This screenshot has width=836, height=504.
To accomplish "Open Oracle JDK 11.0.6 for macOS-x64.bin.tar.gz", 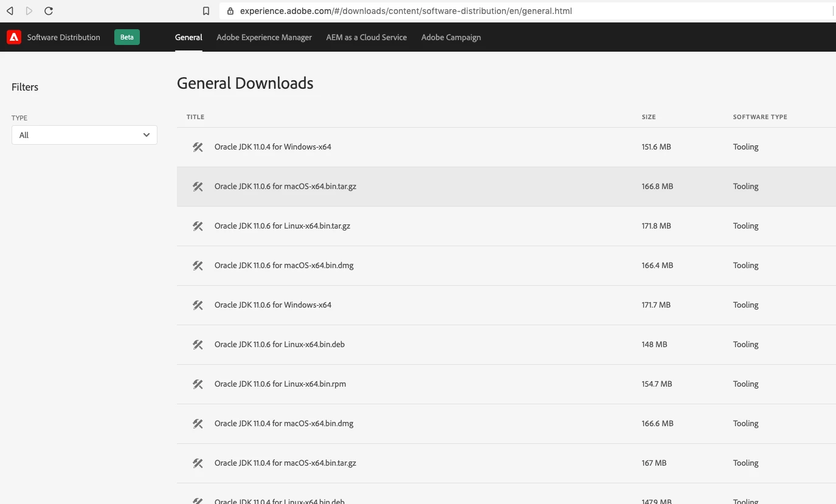I will coord(285,186).
